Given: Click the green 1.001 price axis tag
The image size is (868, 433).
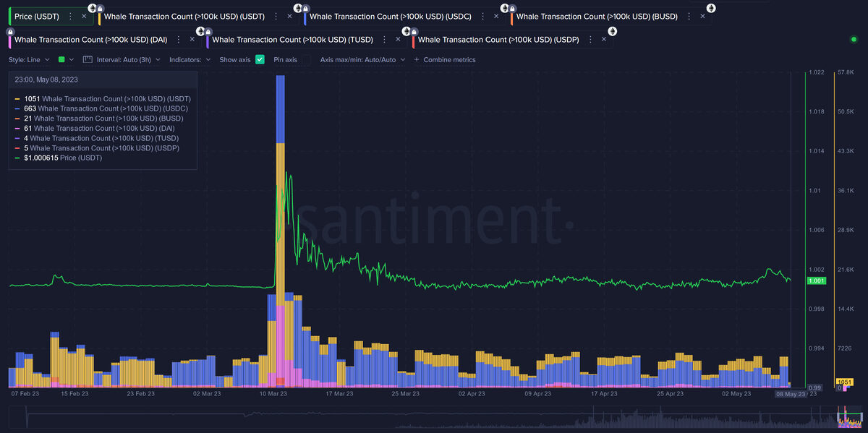Looking at the screenshot, I should (x=815, y=280).
